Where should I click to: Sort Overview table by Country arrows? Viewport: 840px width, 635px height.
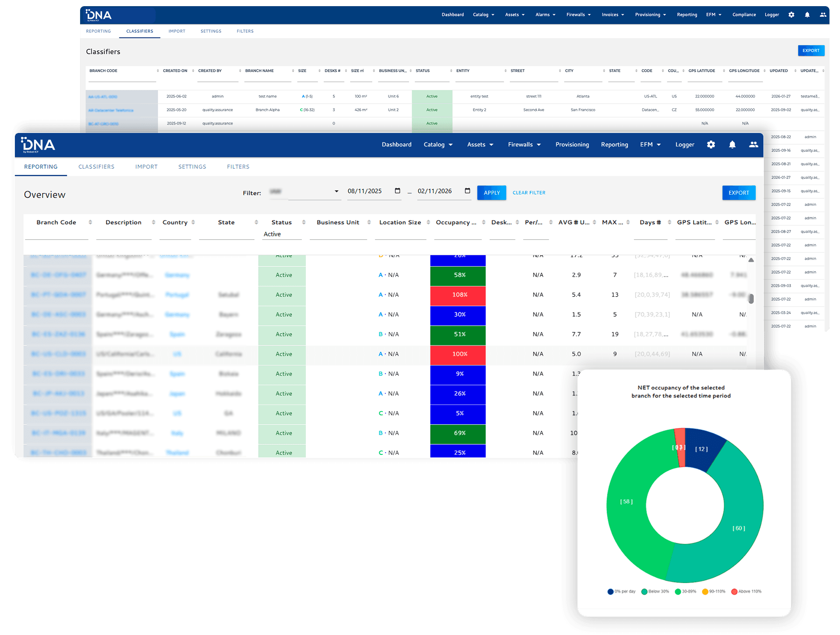point(193,222)
